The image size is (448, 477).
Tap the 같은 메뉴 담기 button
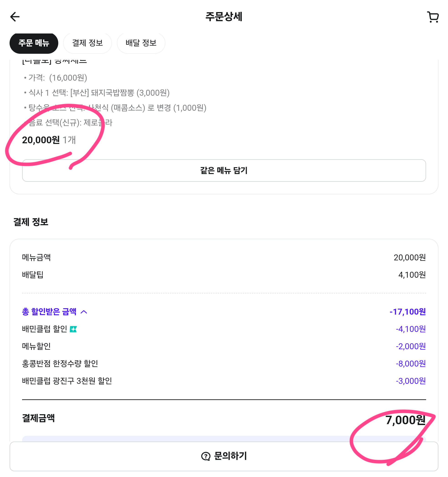(224, 170)
